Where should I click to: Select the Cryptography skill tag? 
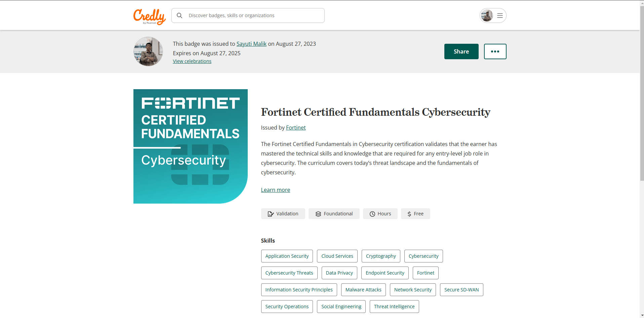(x=381, y=256)
